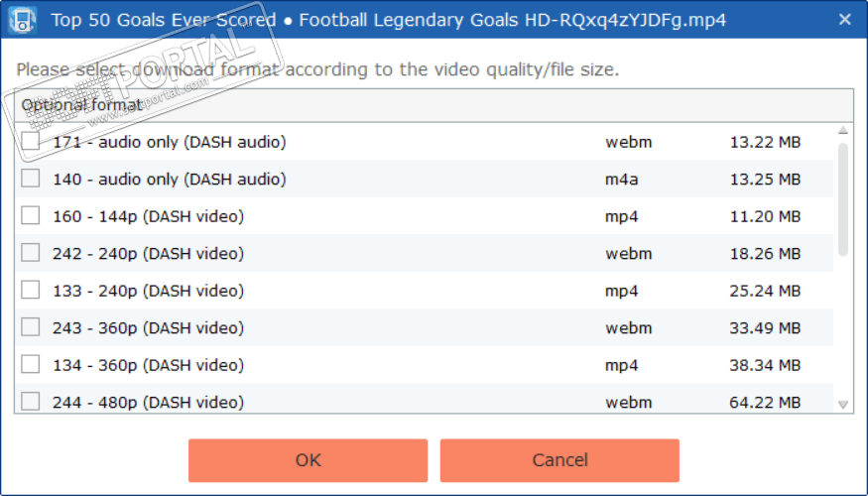Check the 243 - 360p webm checkbox

click(x=31, y=327)
